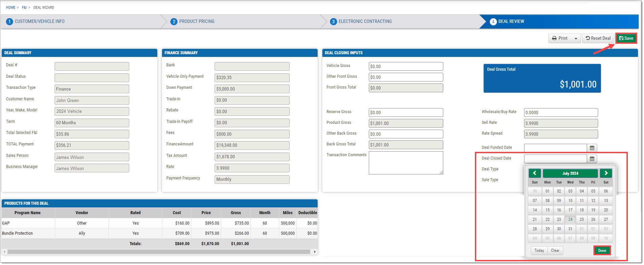The width and height of the screenshot is (644, 265).
Task: Click the GAP program row name
Action: [6, 223]
